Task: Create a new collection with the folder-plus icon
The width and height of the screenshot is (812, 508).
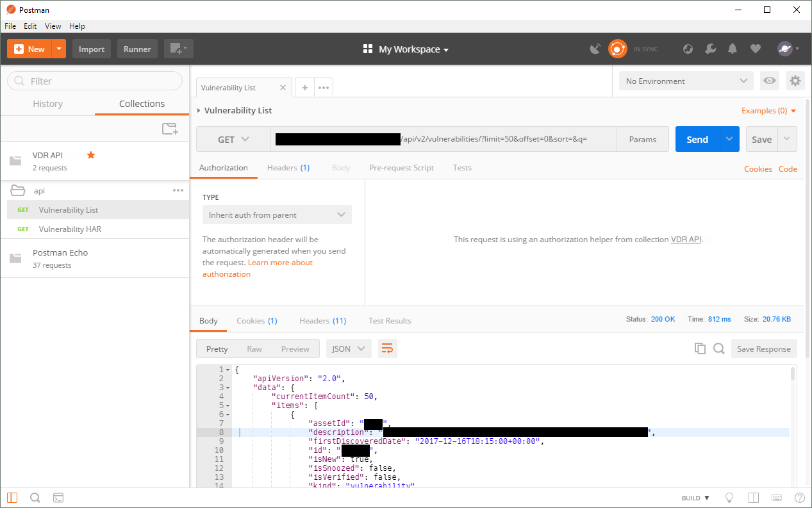Action: (x=170, y=129)
